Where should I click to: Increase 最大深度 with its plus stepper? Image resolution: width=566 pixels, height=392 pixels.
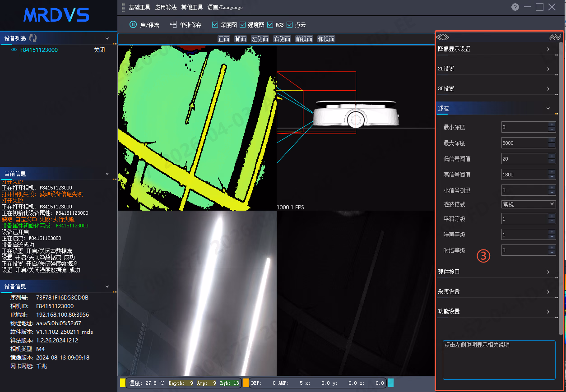(x=552, y=140)
